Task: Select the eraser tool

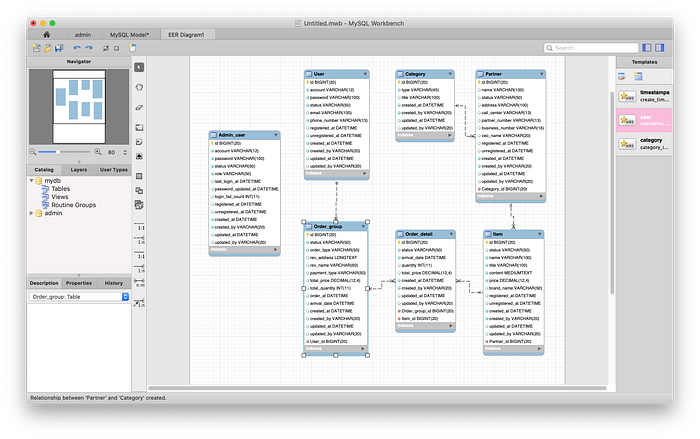Action: [x=139, y=107]
